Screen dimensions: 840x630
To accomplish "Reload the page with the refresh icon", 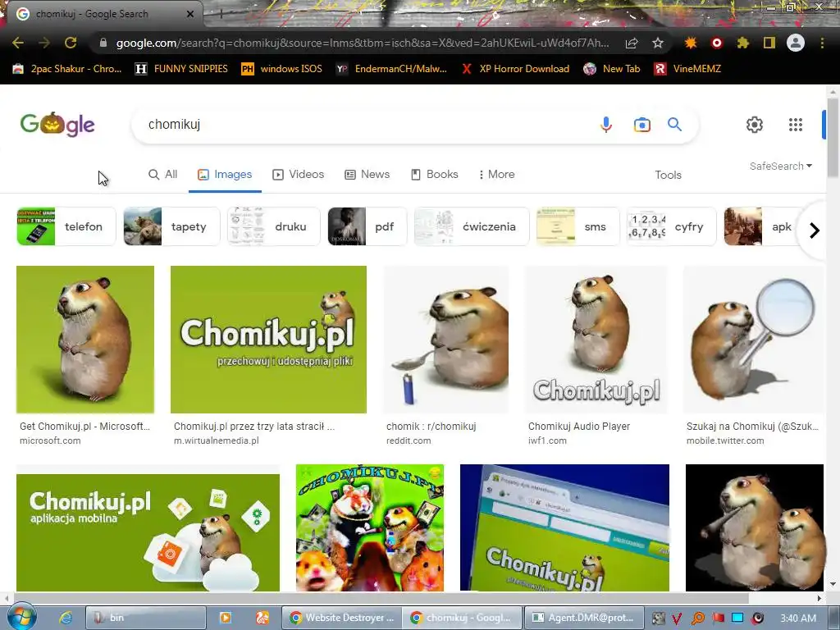I will [71, 43].
